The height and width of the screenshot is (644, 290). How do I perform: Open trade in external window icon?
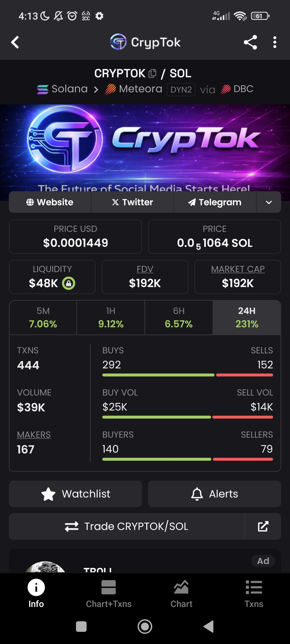tap(263, 526)
